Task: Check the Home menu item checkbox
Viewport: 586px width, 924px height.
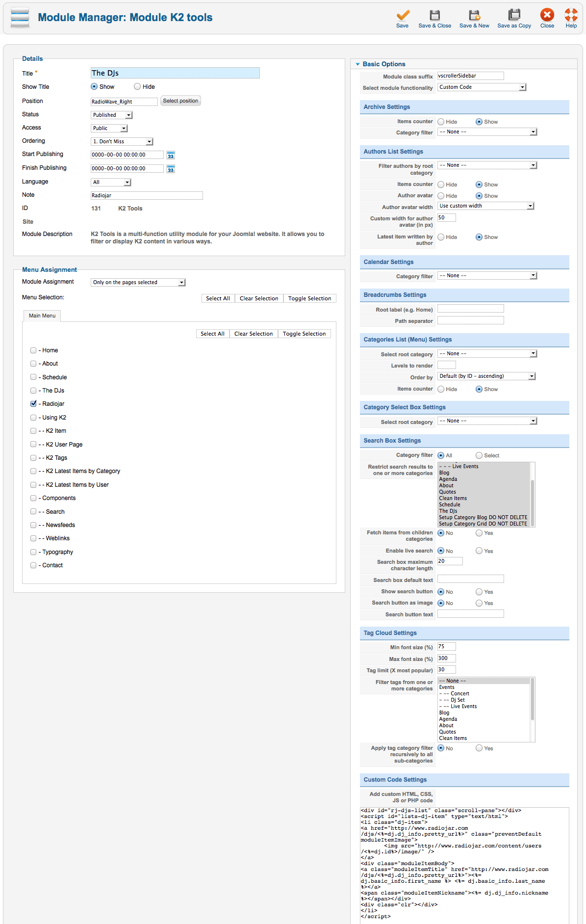Action: (33, 350)
